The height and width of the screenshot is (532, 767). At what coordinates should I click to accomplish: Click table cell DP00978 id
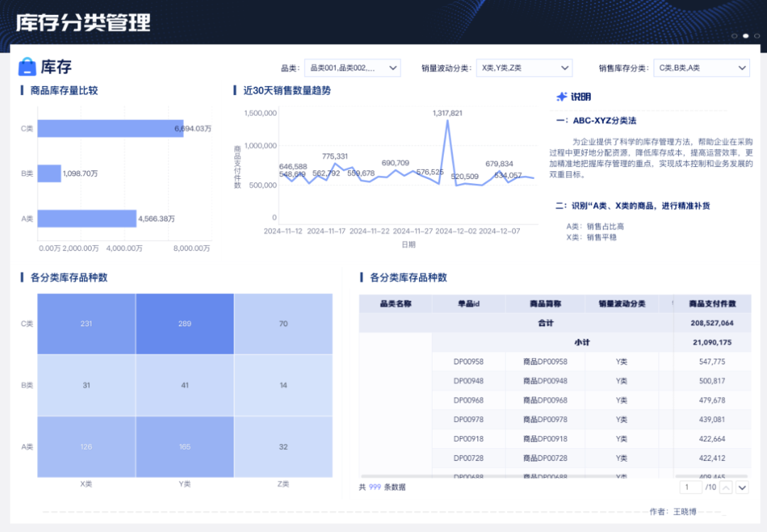coord(469,420)
